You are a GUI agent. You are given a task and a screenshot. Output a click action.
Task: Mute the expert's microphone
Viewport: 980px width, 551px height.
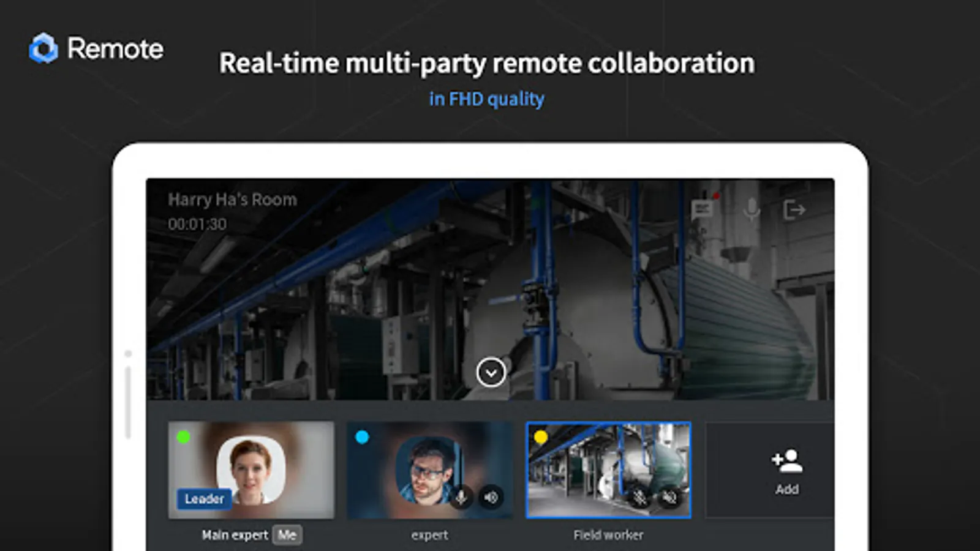[461, 497]
